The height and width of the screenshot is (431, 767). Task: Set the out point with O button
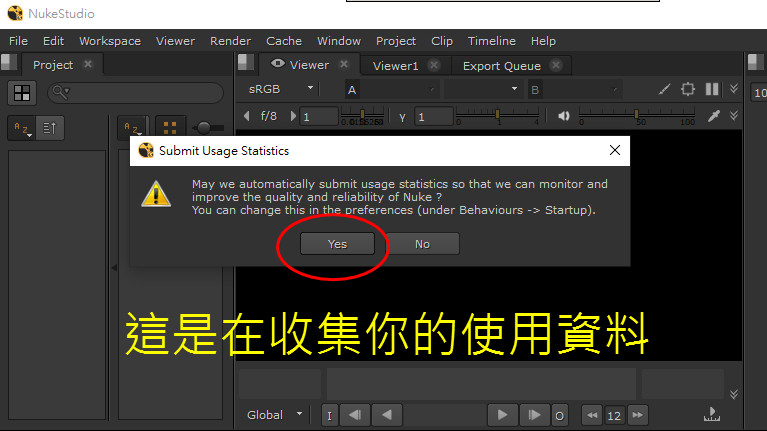tap(559, 415)
